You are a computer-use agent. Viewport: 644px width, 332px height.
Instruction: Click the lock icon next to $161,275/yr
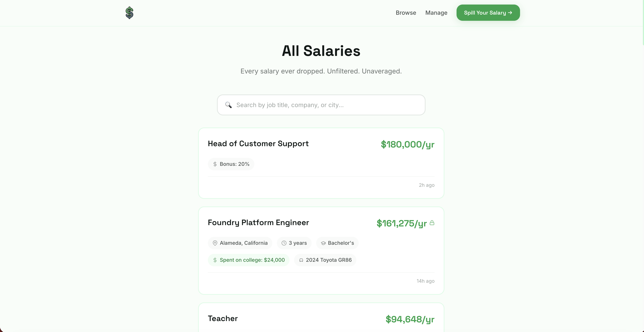tap(432, 223)
